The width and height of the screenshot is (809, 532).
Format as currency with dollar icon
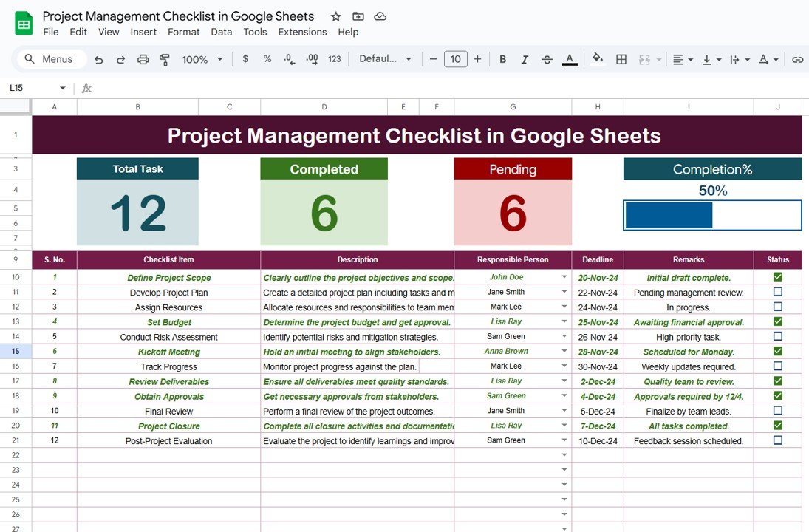point(245,59)
